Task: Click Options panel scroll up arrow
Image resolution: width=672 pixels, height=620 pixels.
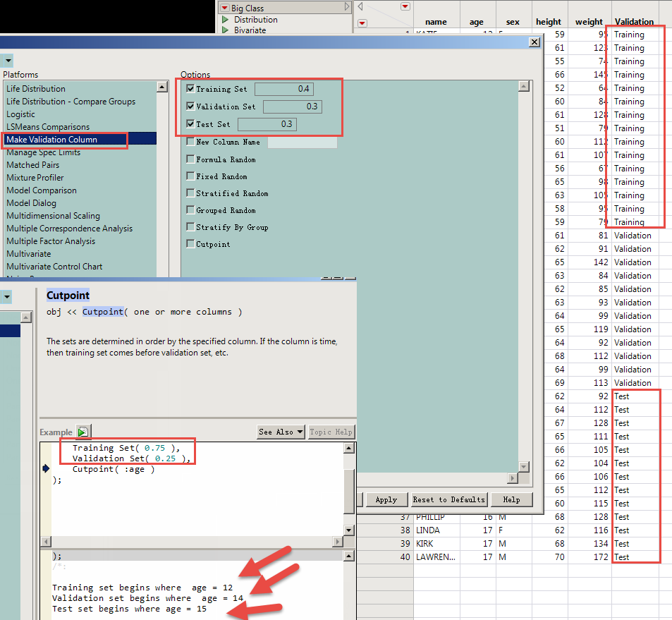Action: click(x=524, y=86)
